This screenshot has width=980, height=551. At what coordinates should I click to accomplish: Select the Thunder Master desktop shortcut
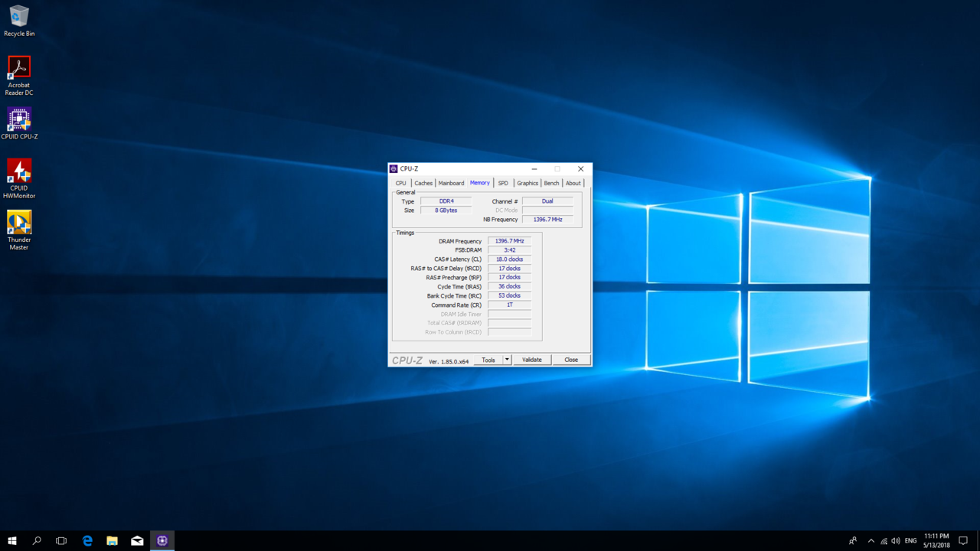tap(19, 230)
